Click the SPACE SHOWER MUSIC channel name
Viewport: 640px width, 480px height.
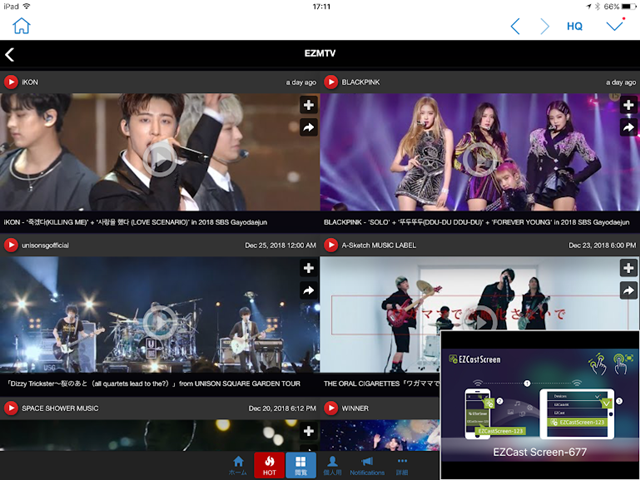[x=60, y=408]
